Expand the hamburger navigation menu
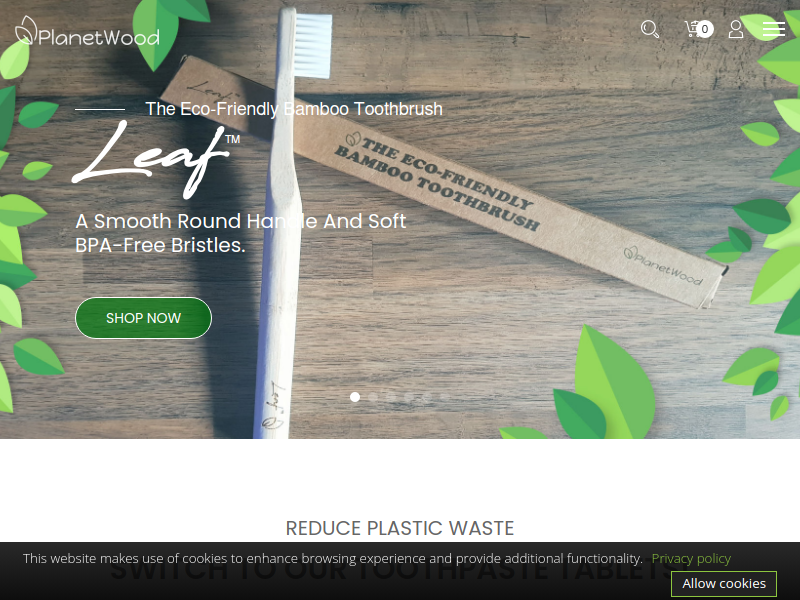This screenshot has height=600, width=800. tap(774, 29)
